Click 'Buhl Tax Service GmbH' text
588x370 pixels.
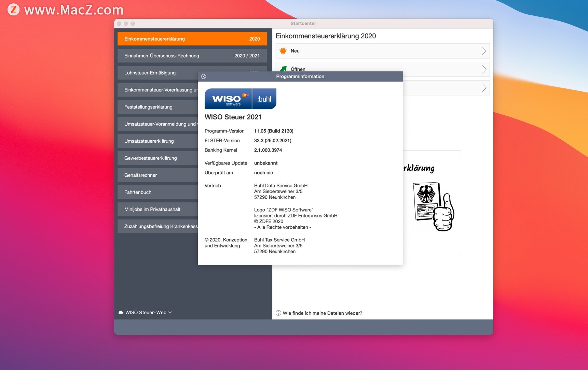(x=279, y=240)
